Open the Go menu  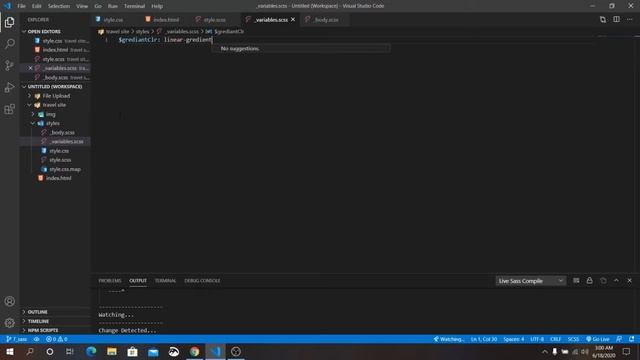[98, 6]
